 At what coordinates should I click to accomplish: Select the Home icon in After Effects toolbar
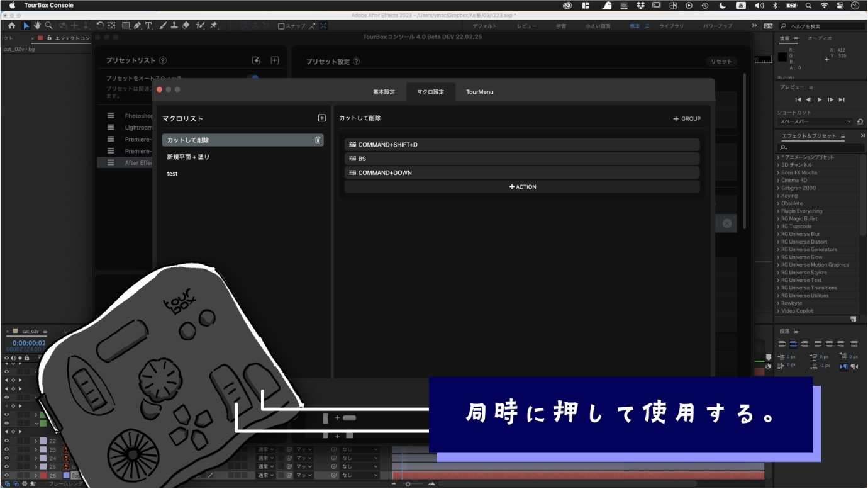pyautogui.click(x=11, y=26)
